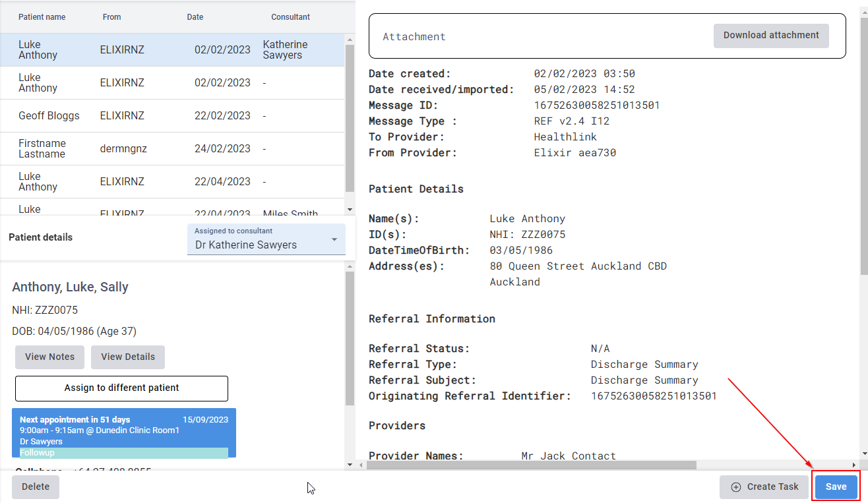Save the referral changes

point(836,487)
